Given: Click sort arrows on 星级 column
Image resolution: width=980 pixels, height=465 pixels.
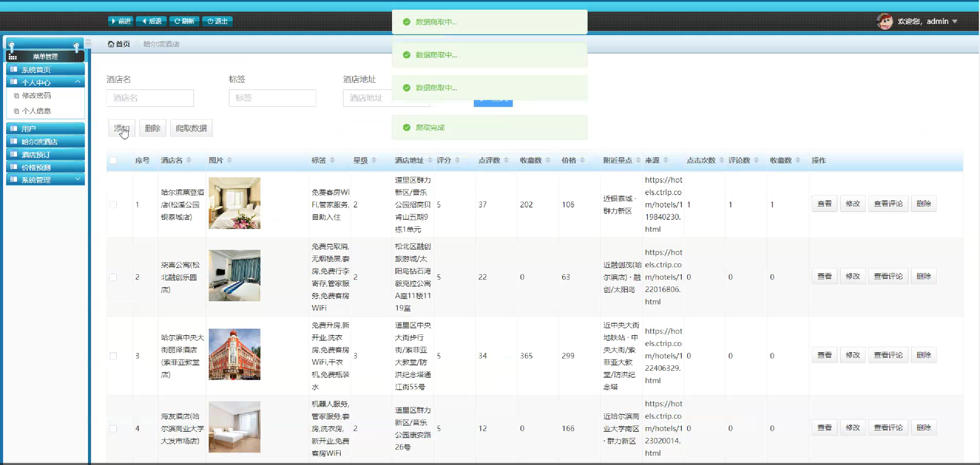Looking at the screenshot, I should [374, 160].
